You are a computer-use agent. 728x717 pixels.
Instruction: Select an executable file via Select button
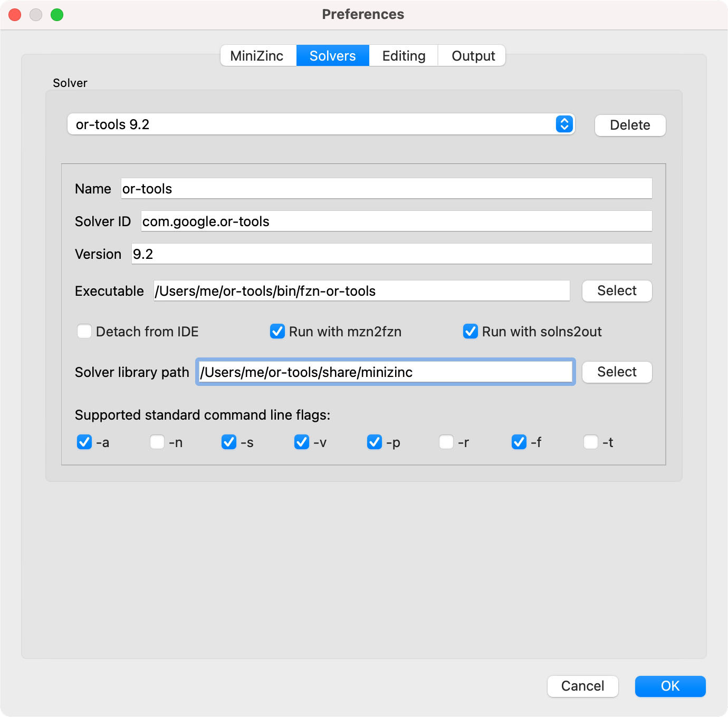(x=617, y=291)
